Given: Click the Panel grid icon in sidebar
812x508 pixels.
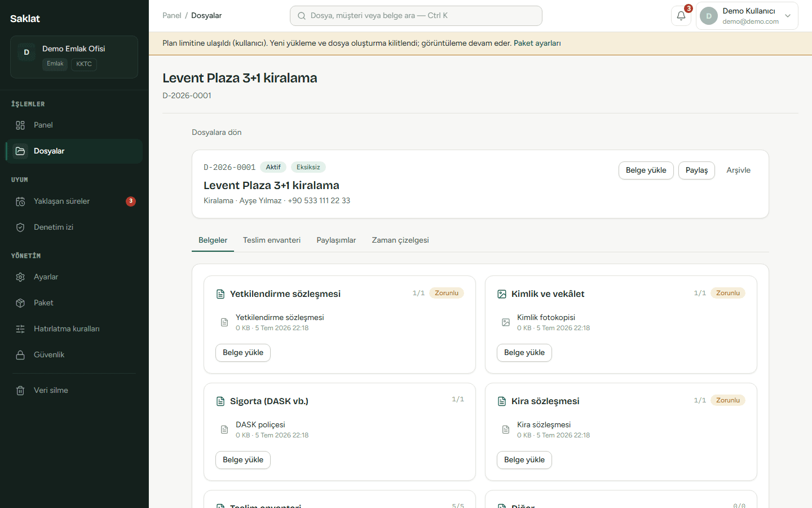Looking at the screenshot, I should [x=20, y=125].
